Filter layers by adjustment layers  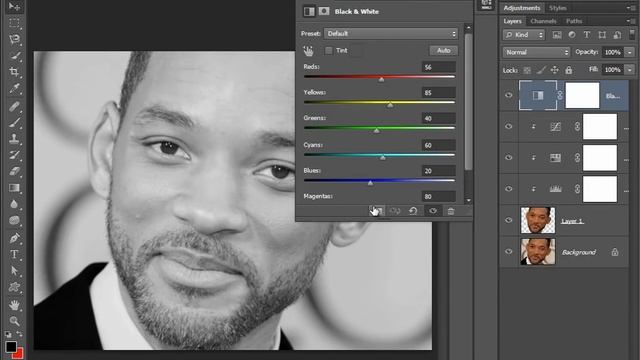[572, 35]
